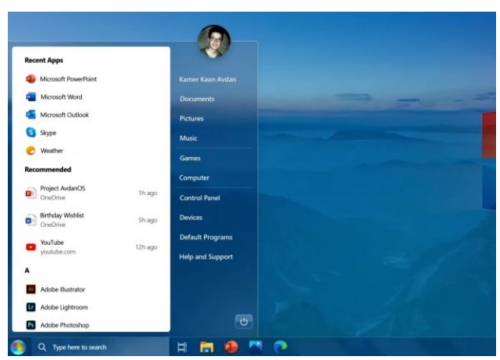Launch Adobe Photoshop
Screen dimensions: 500x360
pos(57,325)
